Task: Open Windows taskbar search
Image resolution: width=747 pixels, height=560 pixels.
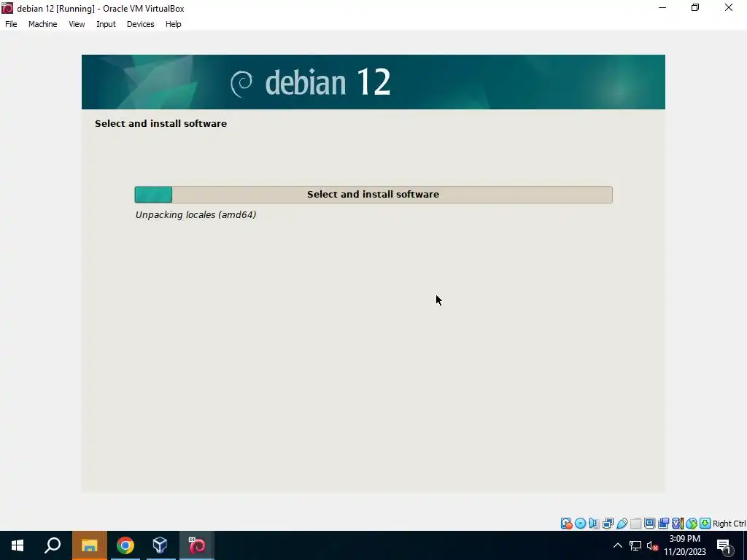Action: (53, 545)
